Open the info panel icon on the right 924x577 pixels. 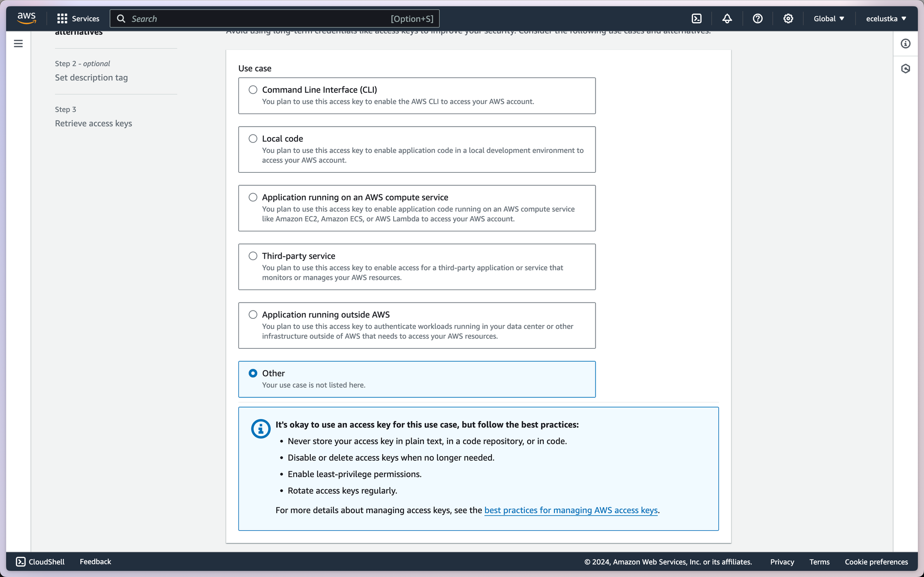(905, 43)
